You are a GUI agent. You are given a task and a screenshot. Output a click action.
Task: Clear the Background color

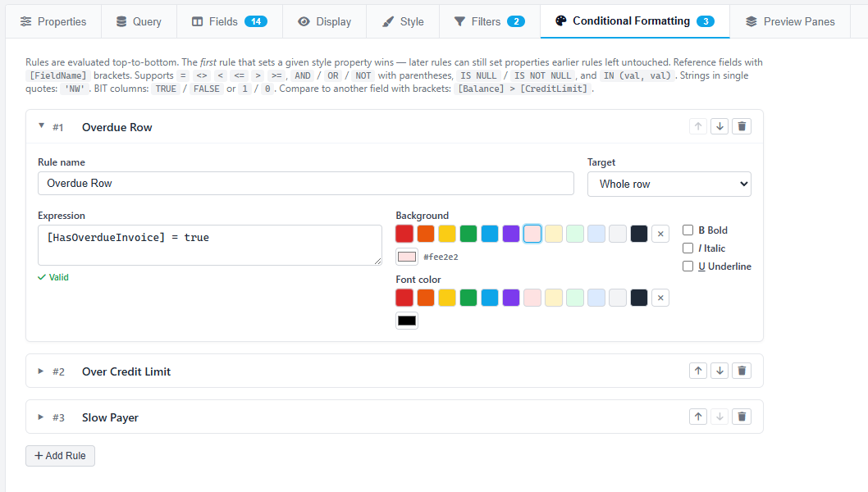pos(660,234)
